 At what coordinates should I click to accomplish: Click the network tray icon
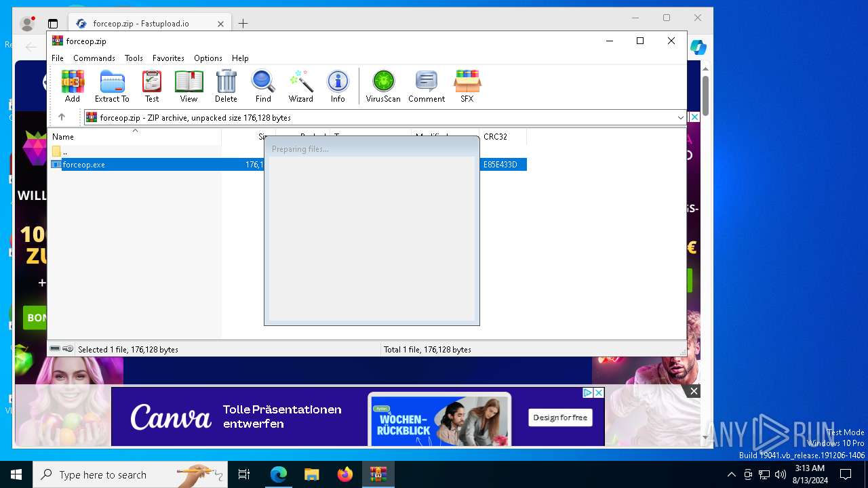click(764, 474)
